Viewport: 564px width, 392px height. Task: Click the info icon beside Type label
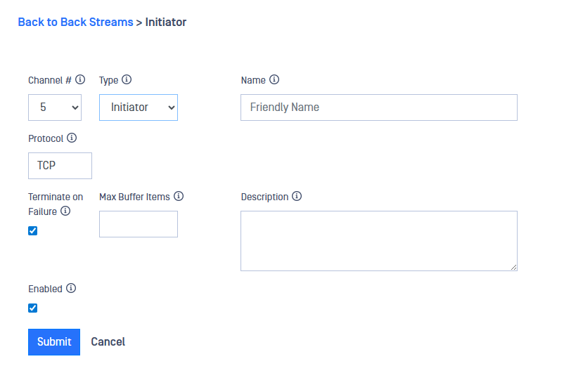coord(127,80)
